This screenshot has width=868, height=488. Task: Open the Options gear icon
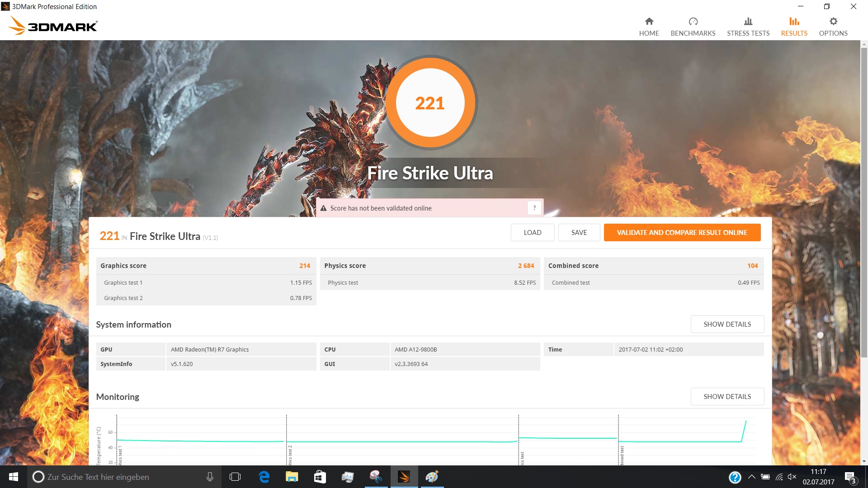pos(833,22)
